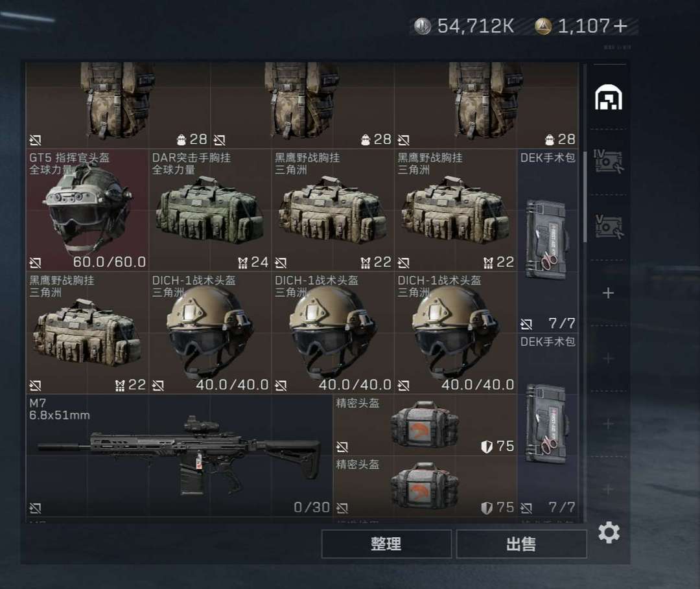Click the gold triangle currency icon

[543, 26]
